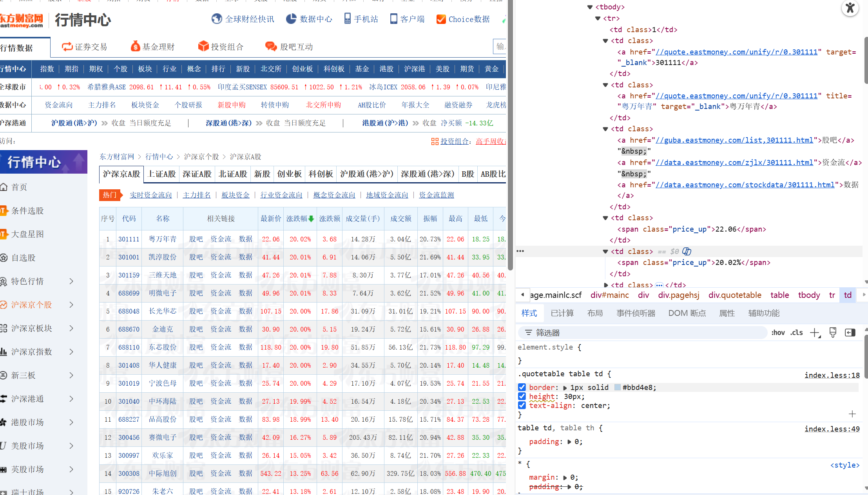The width and height of the screenshot is (868, 495).
Task: Toggle the text-align property checkbox
Action: pyautogui.click(x=522, y=405)
